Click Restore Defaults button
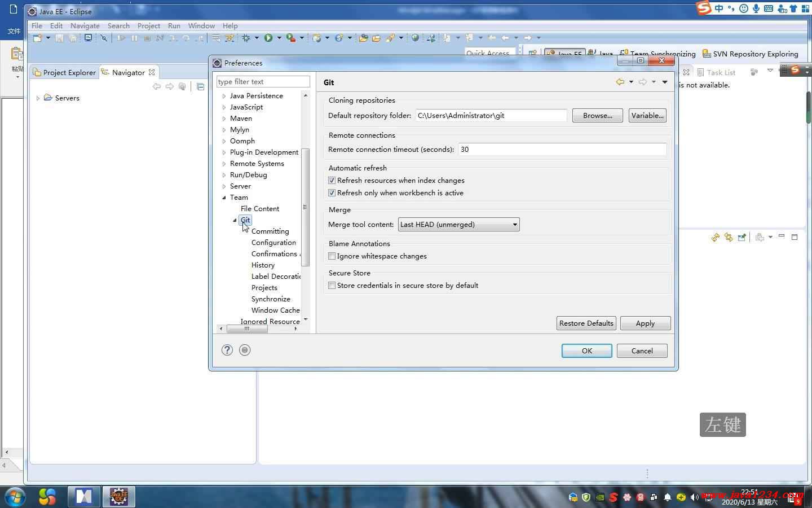This screenshot has height=508, width=812. tap(586, 323)
